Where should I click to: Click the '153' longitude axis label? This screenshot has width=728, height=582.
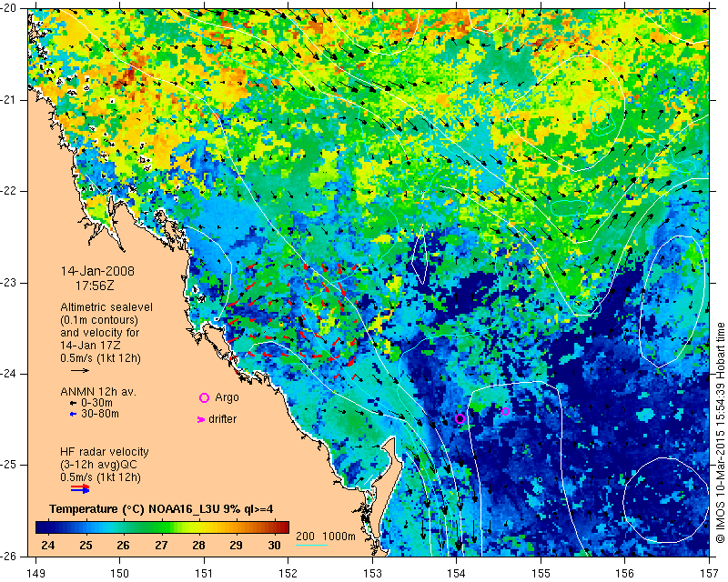click(372, 574)
